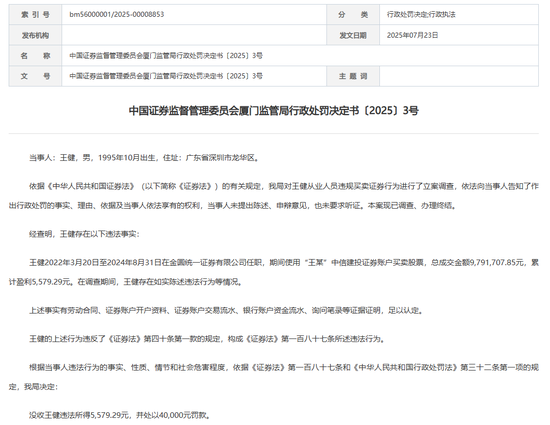Click the line 经查明，王健存在以下违法事实

[x=84, y=234]
